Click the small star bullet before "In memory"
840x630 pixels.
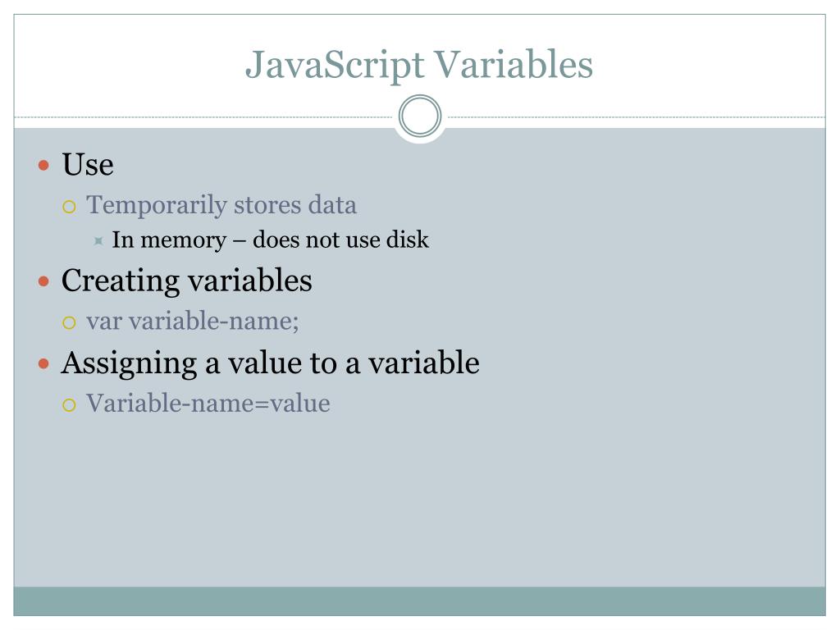pos(98,241)
